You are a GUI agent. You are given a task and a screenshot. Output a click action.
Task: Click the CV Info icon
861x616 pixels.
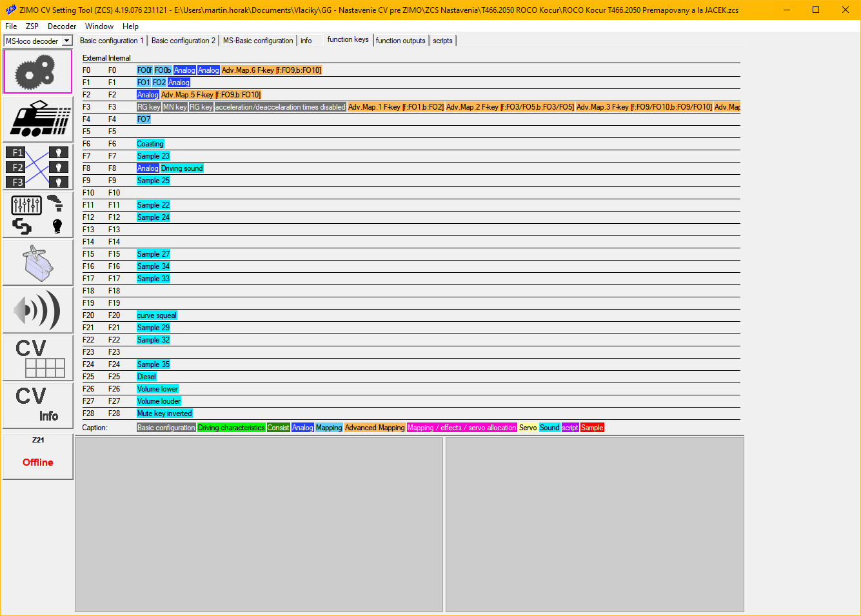tap(37, 405)
